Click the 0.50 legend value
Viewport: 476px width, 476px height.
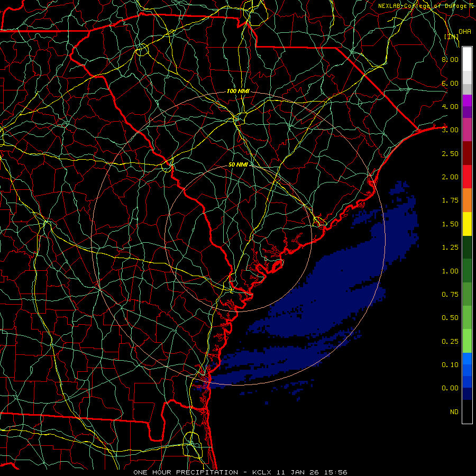click(450, 318)
